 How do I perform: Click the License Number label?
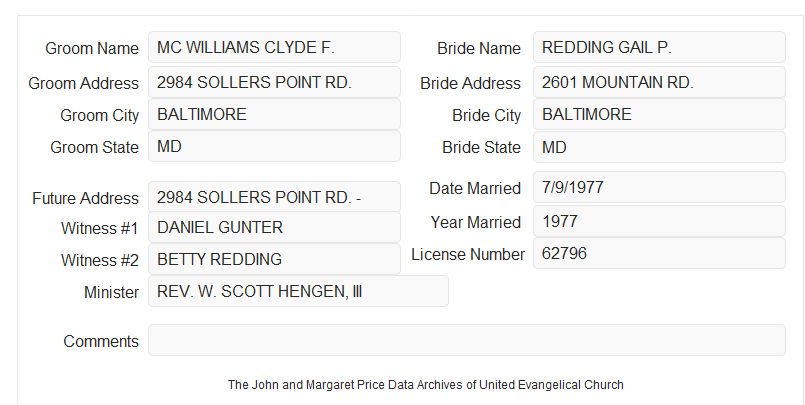pyautogui.click(x=468, y=255)
